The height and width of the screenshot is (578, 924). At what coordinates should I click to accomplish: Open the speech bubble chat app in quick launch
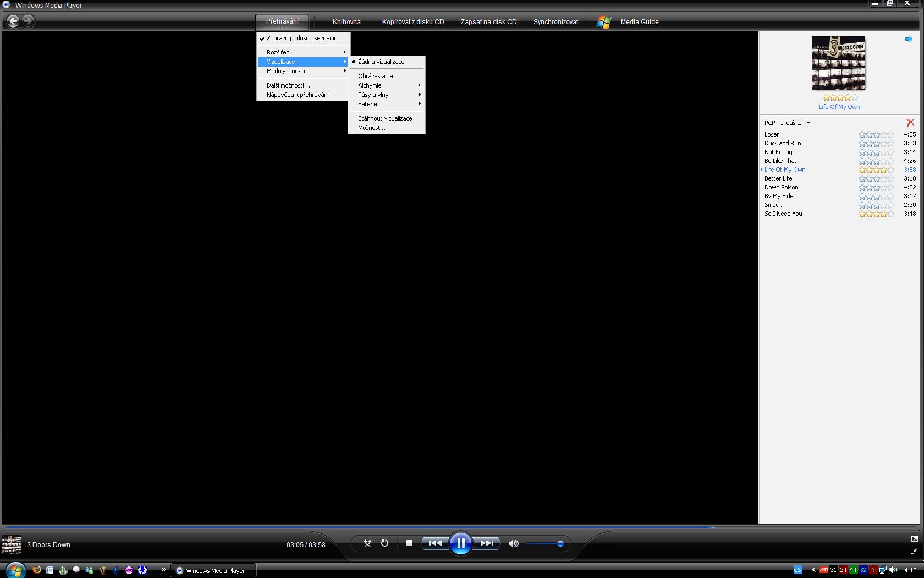point(76,570)
